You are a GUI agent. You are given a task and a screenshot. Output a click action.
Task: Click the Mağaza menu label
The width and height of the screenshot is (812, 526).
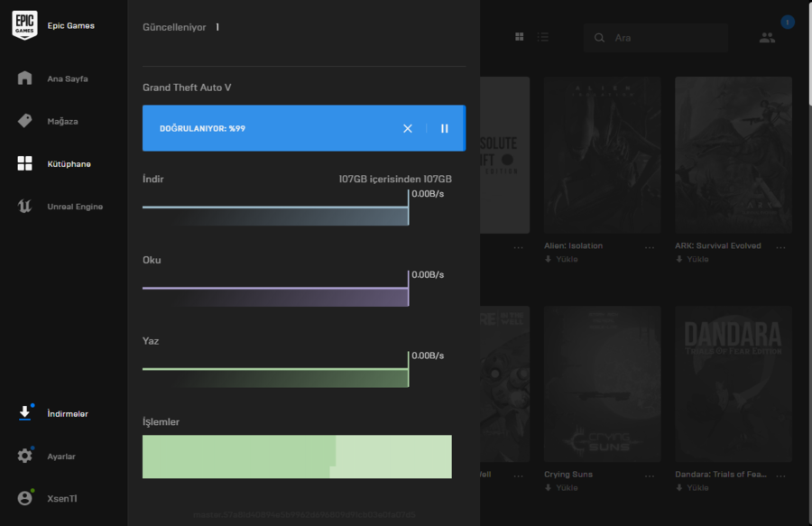62,121
